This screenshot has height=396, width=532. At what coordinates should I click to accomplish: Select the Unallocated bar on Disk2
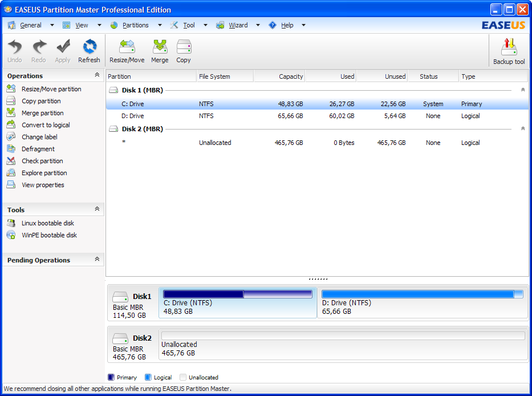point(343,336)
